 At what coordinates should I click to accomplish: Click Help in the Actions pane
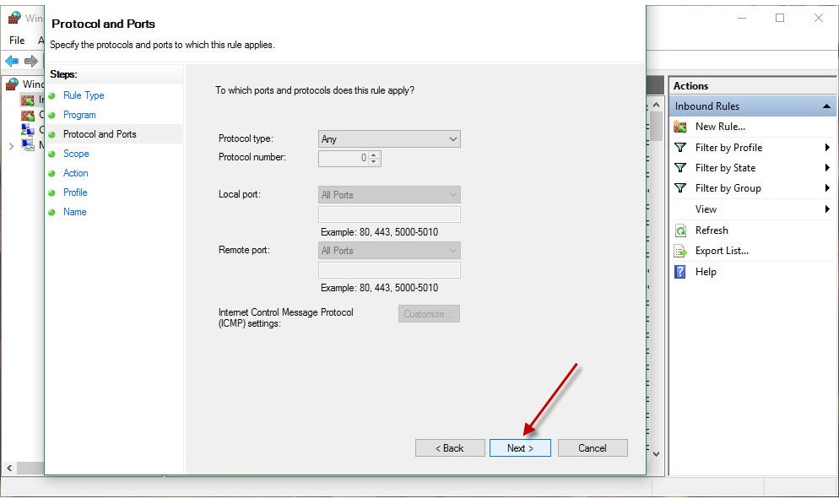(x=706, y=272)
